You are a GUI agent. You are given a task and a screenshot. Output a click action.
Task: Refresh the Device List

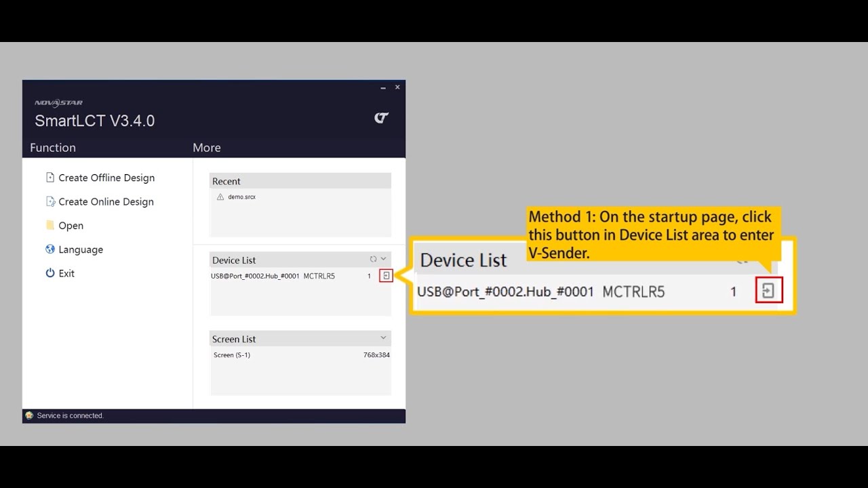point(373,259)
